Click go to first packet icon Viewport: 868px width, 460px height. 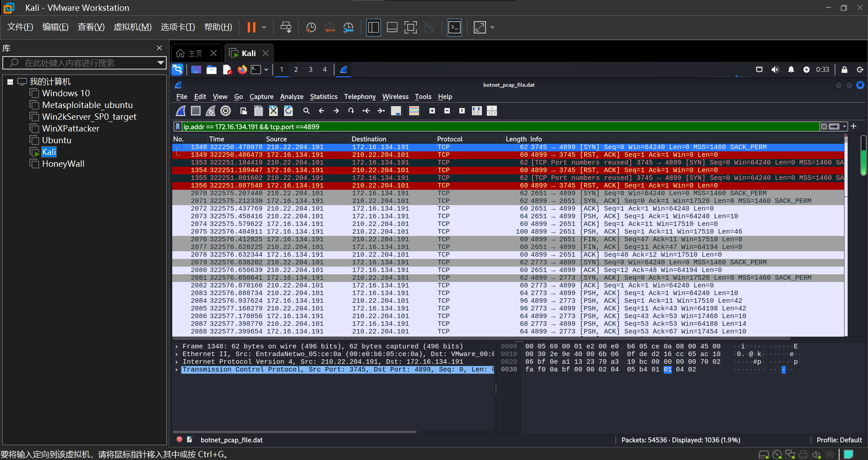(366, 111)
